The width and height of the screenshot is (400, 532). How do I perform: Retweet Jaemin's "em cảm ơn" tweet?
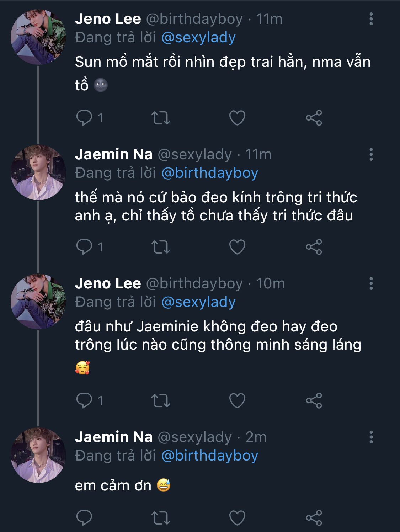[x=161, y=518]
